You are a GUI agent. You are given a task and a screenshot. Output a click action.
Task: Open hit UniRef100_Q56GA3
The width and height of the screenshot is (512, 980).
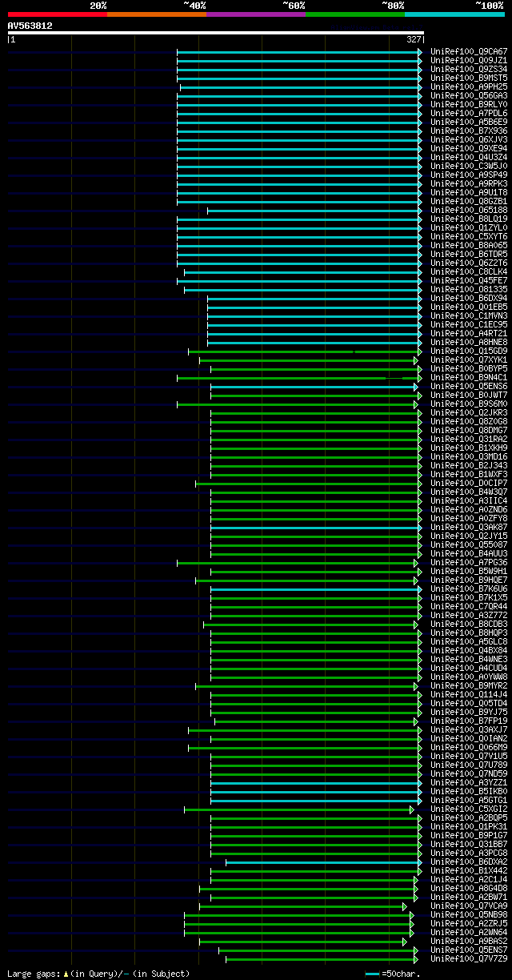point(469,95)
